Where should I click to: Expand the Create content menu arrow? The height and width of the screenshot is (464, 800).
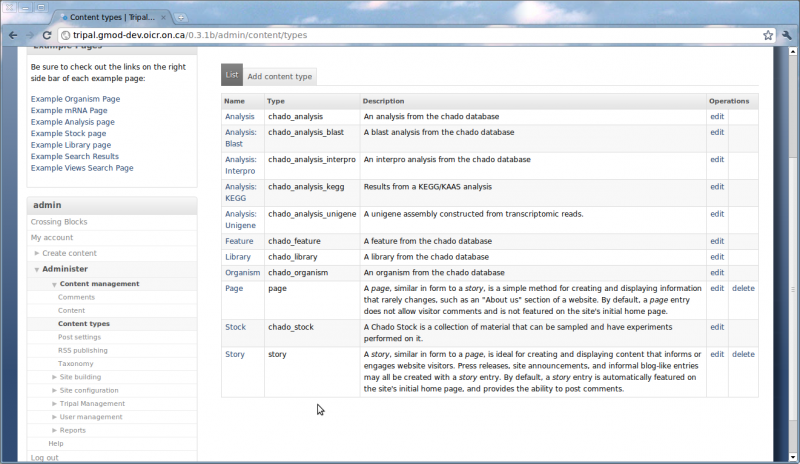click(x=37, y=253)
